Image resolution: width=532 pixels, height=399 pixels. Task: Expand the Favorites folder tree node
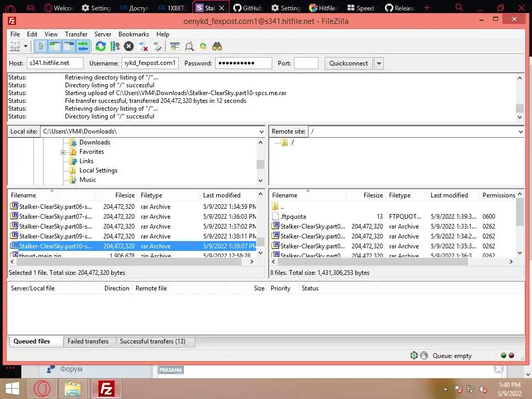63,152
